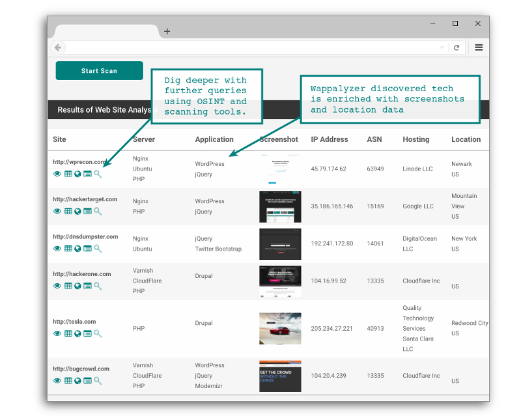View the dnsdumpster.com screenshot thumbnail
This screenshot has width=521, height=420.
click(x=280, y=244)
